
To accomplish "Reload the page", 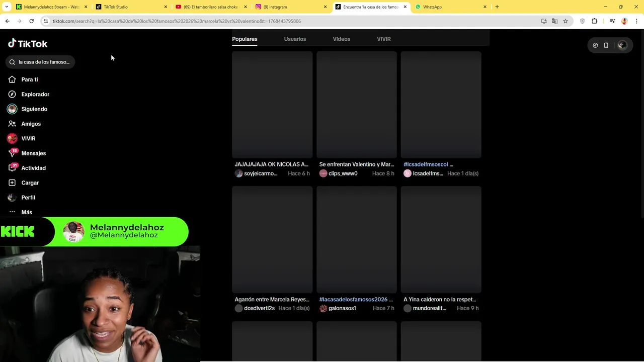I will coord(31,21).
